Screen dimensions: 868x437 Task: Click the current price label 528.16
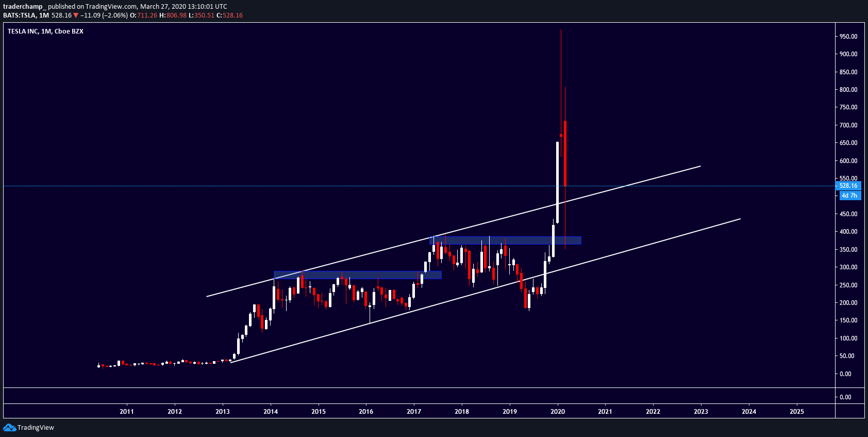click(x=848, y=186)
